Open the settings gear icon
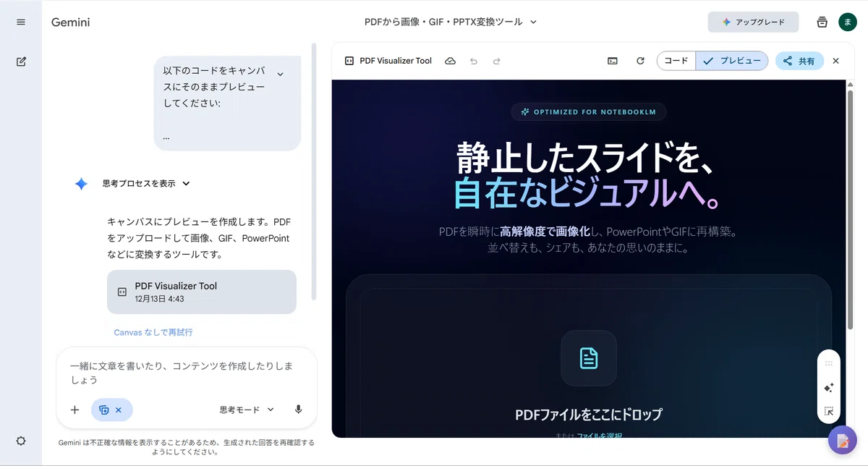 [21, 441]
